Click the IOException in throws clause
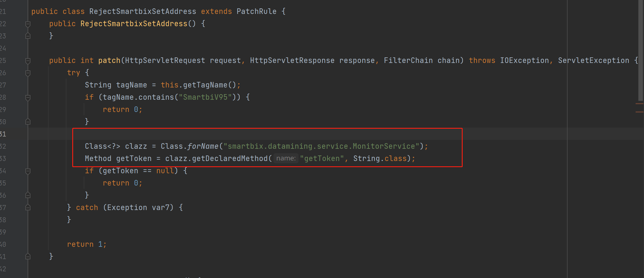Image resolution: width=644 pixels, height=278 pixels. (x=524, y=60)
